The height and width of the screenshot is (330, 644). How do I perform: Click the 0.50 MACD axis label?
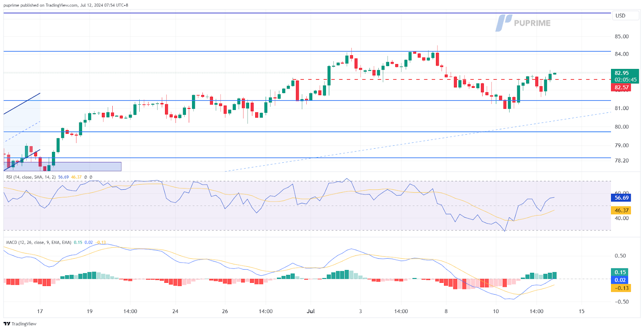point(620,256)
